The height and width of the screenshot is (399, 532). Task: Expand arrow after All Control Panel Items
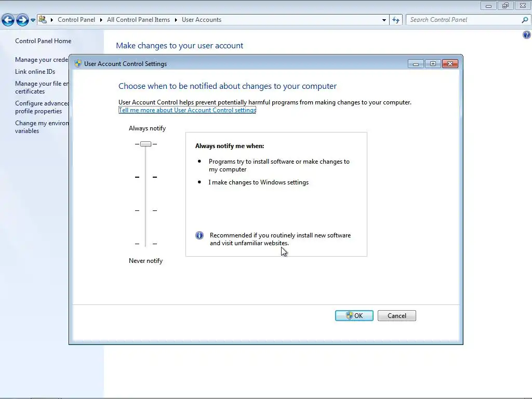click(x=176, y=20)
